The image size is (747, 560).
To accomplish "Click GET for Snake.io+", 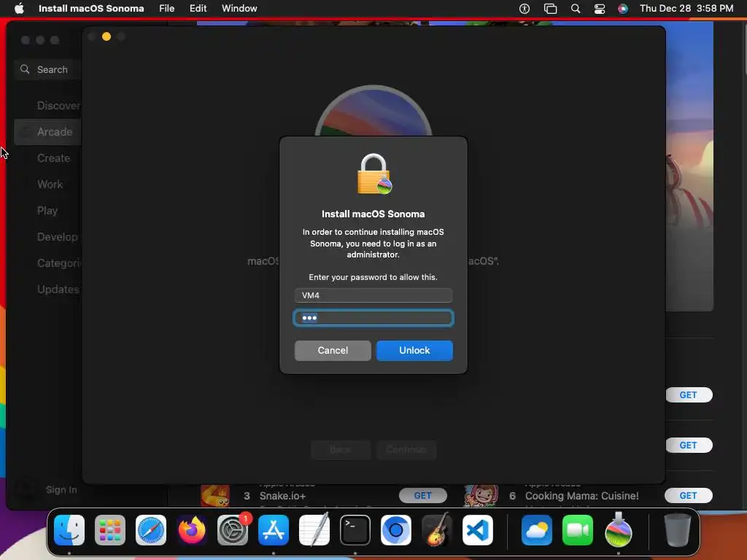I will [422, 496].
